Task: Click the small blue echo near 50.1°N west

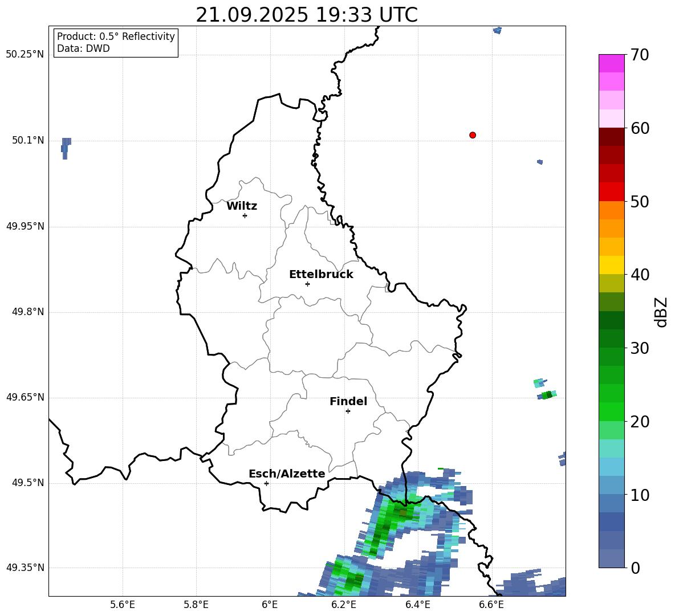Action: [66, 148]
